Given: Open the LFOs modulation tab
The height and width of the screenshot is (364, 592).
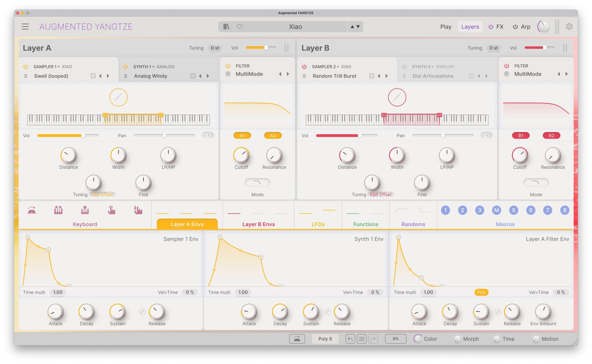Looking at the screenshot, I should coord(318,224).
